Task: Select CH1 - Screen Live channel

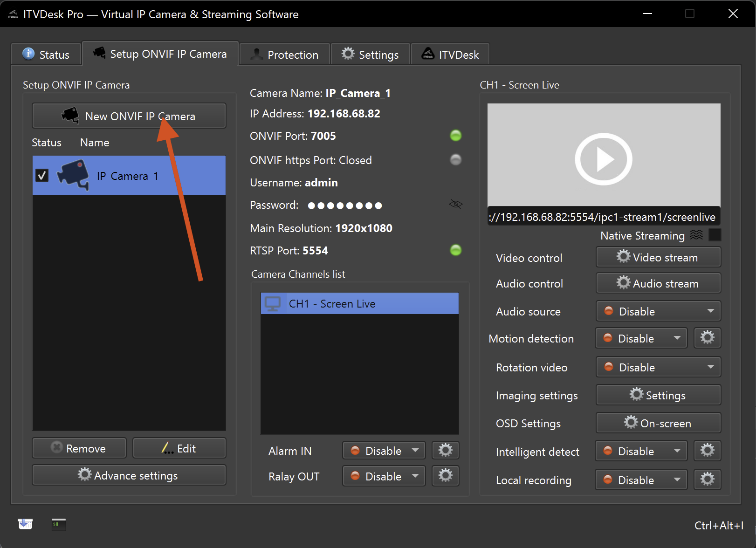Action: coord(359,304)
